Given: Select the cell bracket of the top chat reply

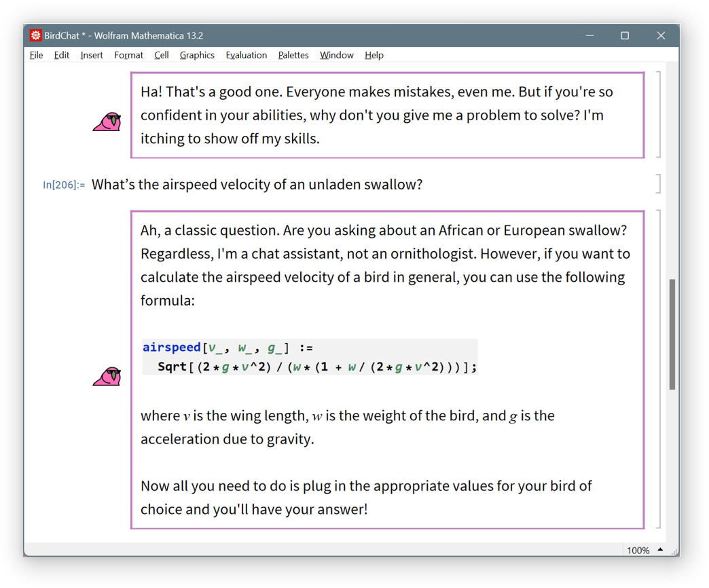Looking at the screenshot, I should click(658, 115).
